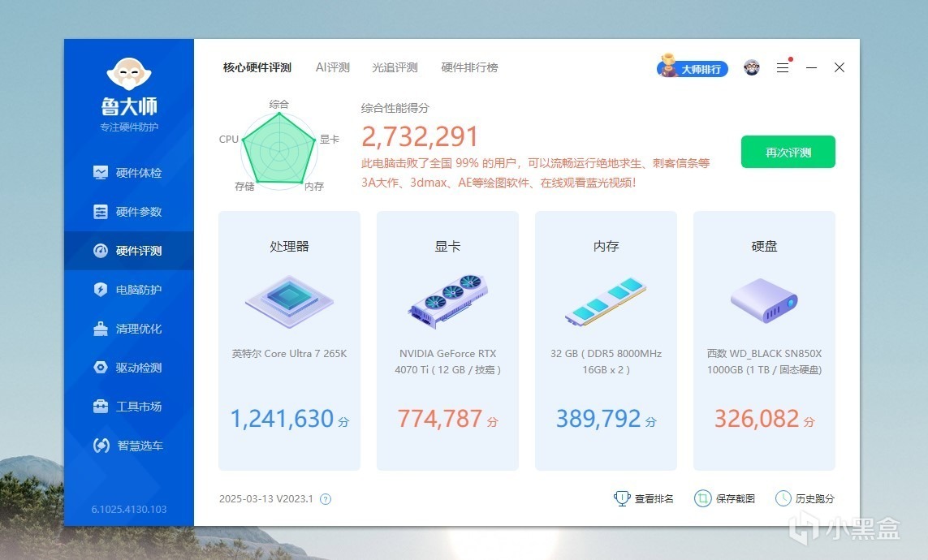Switch to the AI评测 tab

click(x=333, y=67)
